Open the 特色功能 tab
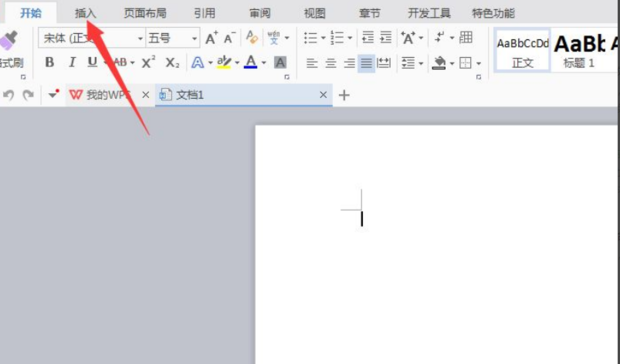The width and height of the screenshot is (620, 364). point(493,13)
